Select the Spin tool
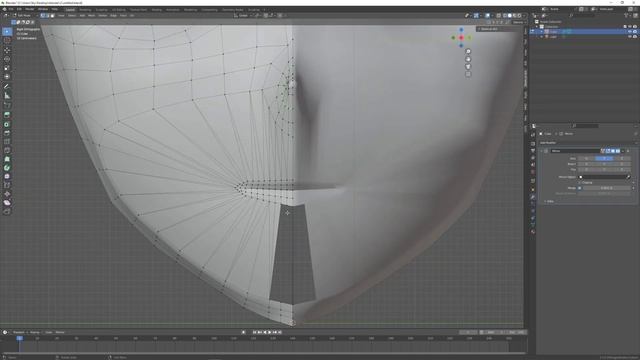640x360 pixels. coord(7,168)
